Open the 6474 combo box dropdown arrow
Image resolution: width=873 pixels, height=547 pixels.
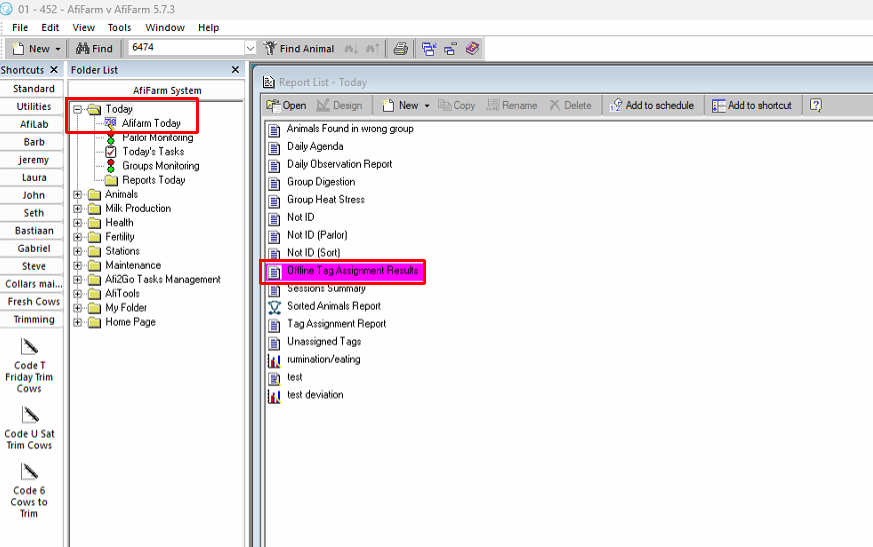pyautogui.click(x=251, y=48)
